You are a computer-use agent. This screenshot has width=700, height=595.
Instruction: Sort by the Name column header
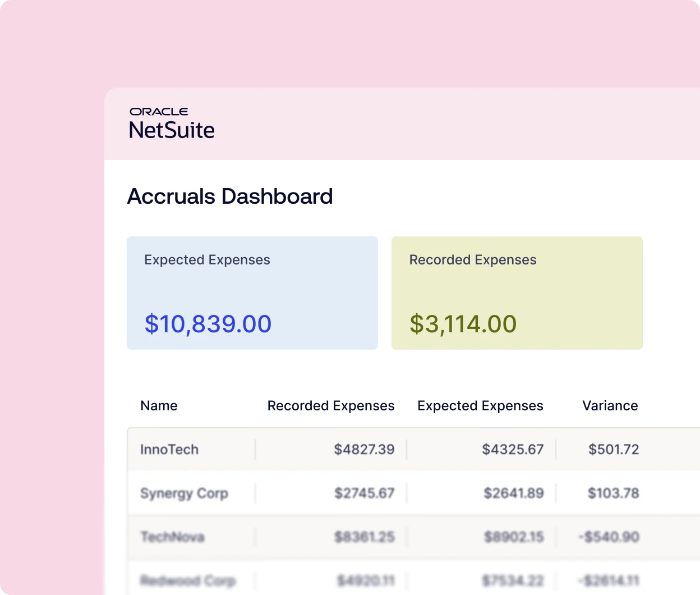coord(159,406)
